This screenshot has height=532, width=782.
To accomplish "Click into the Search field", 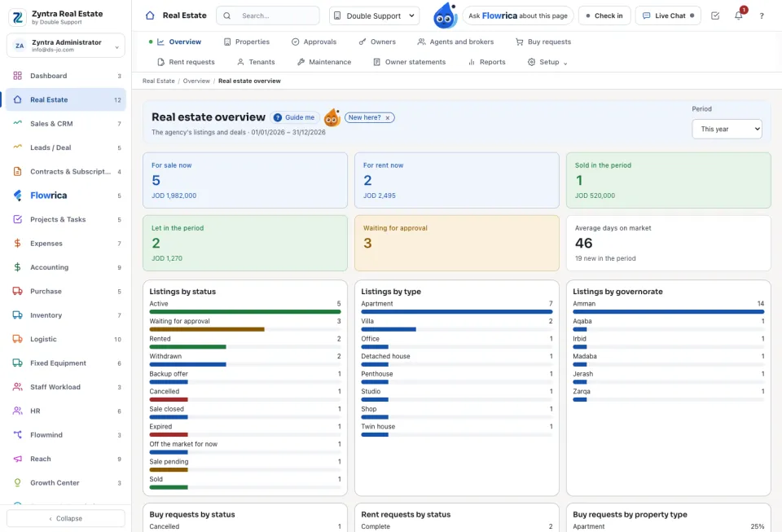I will (268, 16).
